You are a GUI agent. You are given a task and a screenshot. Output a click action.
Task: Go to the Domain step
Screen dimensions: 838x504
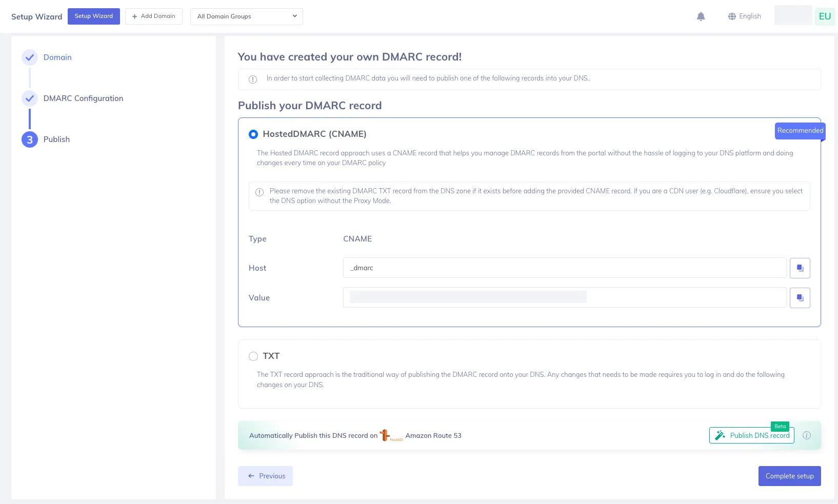pyautogui.click(x=57, y=57)
